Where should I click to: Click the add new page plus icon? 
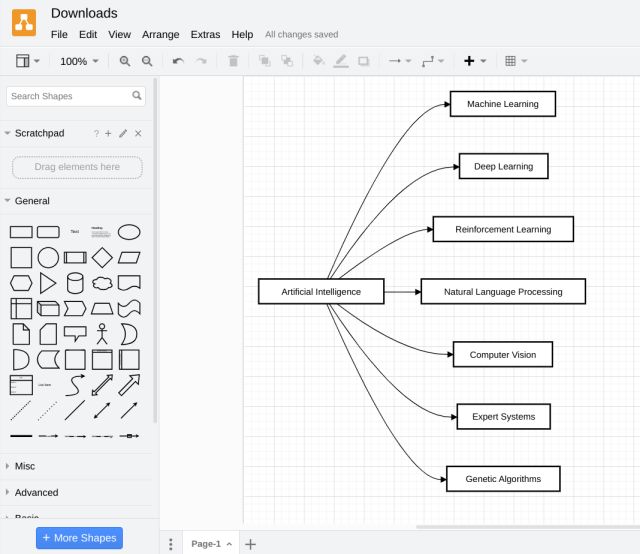[250, 544]
